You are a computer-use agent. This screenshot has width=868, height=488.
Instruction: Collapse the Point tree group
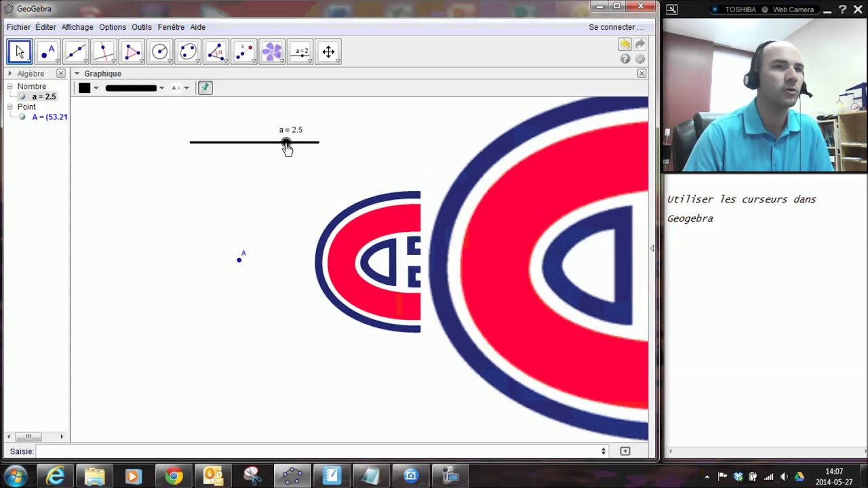tap(10, 107)
